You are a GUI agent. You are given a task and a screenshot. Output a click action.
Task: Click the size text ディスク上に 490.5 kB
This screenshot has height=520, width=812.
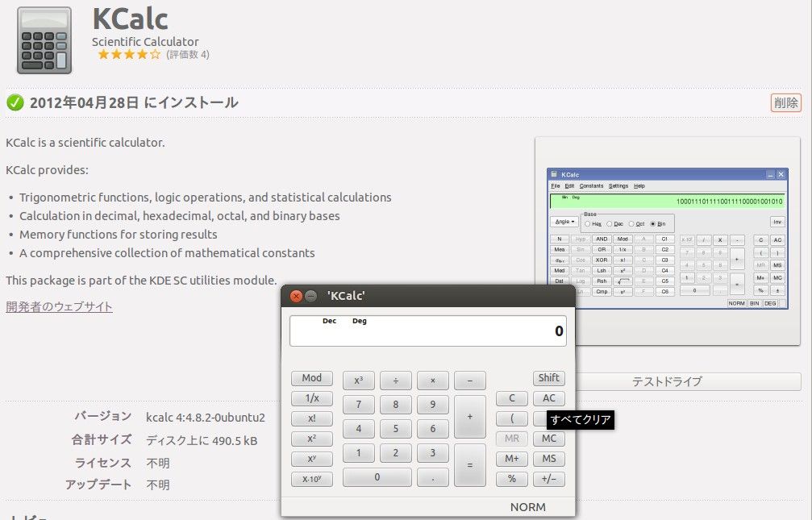point(202,441)
